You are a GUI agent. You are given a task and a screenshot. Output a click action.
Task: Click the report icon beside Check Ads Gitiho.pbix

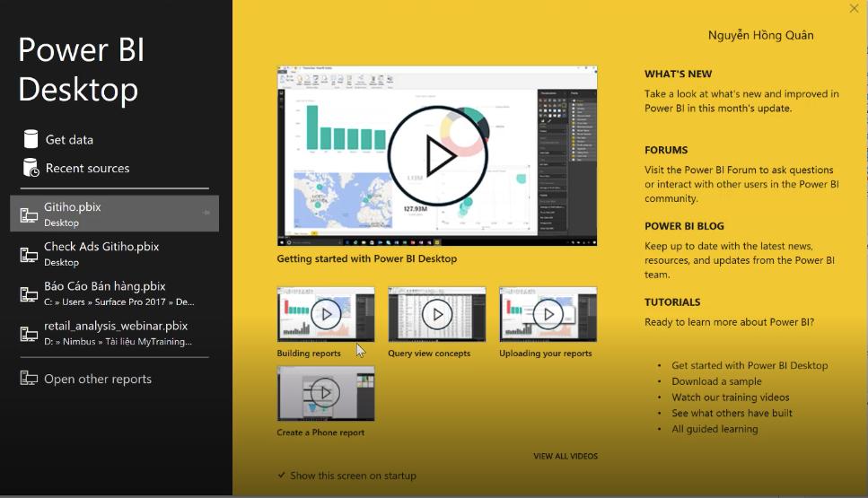[x=29, y=255]
